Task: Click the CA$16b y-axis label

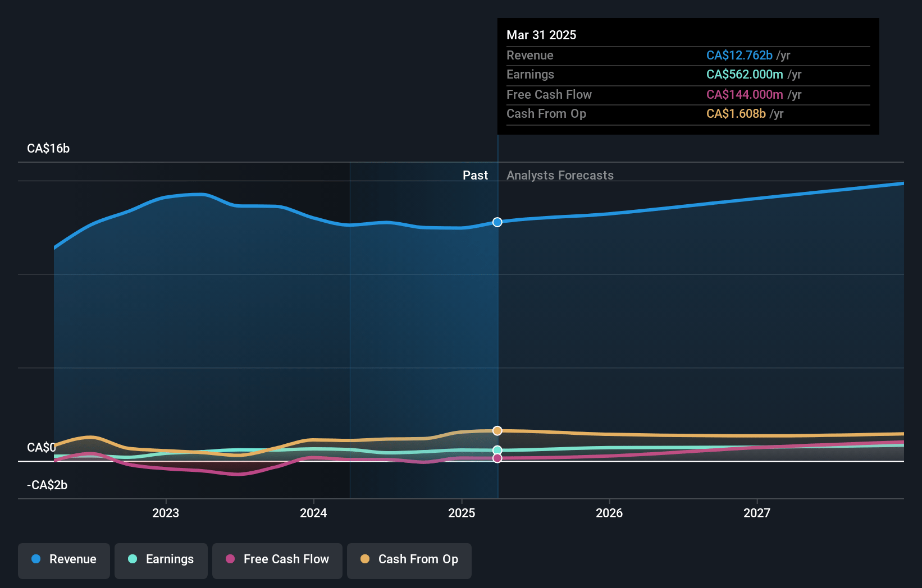Action: click(x=48, y=148)
